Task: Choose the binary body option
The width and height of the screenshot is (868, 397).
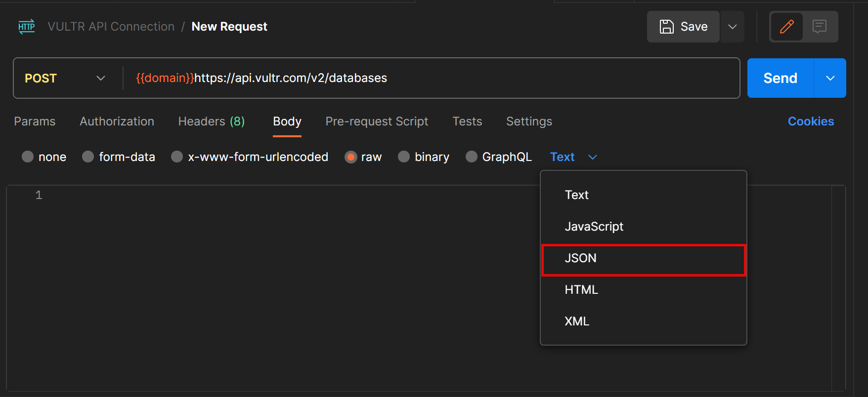Action: click(x=404, y=157)
